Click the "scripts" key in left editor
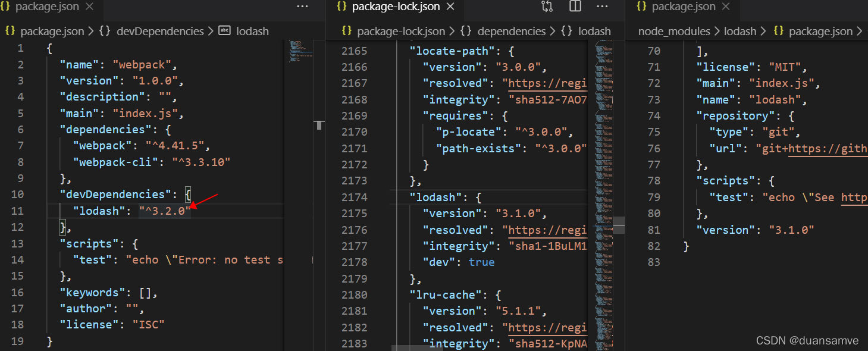868x351 pixels. 89,243
